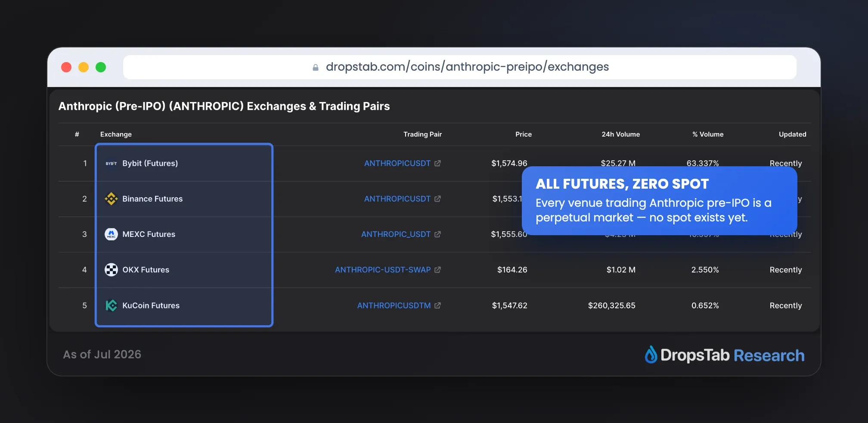Open external link icon for Bybit ANTHROPICUSDT
Viewport: 868px width, 423px height.
(437, 163)
